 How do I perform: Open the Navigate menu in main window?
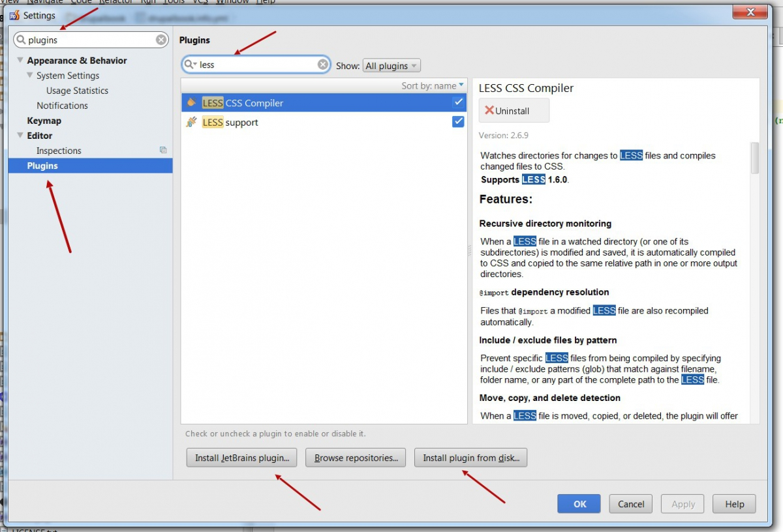45,2
